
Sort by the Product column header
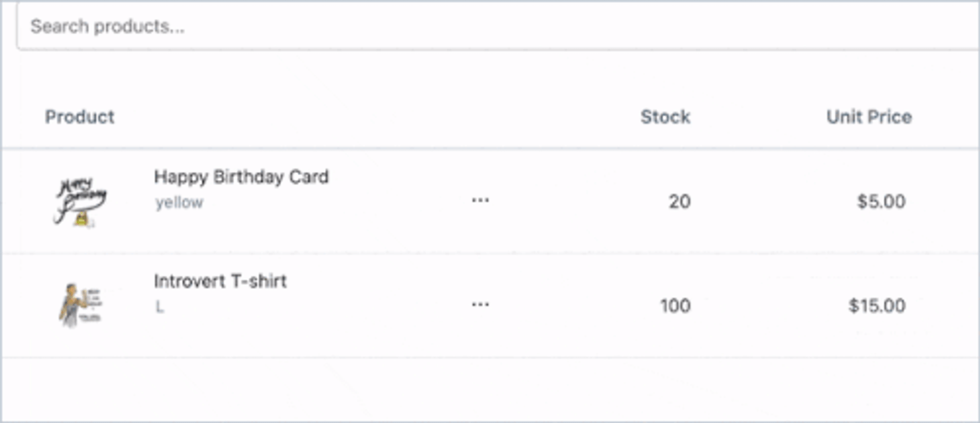click(80, 117)
